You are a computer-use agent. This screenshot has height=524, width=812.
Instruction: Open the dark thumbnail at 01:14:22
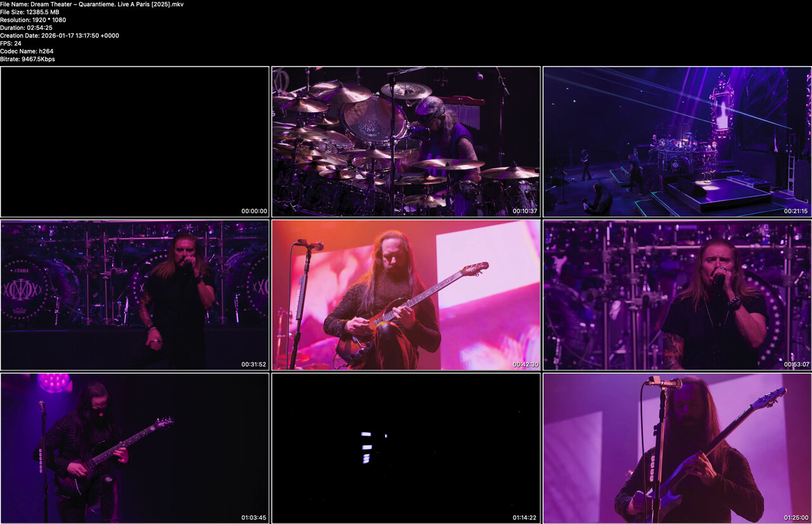406,448
